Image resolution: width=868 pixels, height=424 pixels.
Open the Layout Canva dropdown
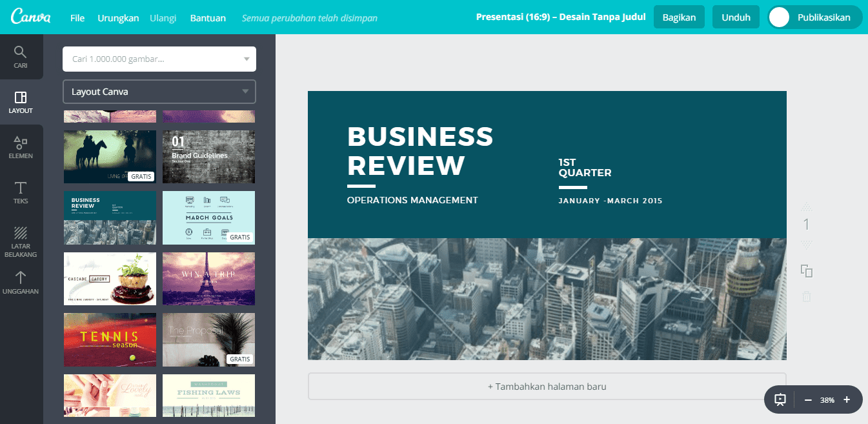click(x=159, y=92)
